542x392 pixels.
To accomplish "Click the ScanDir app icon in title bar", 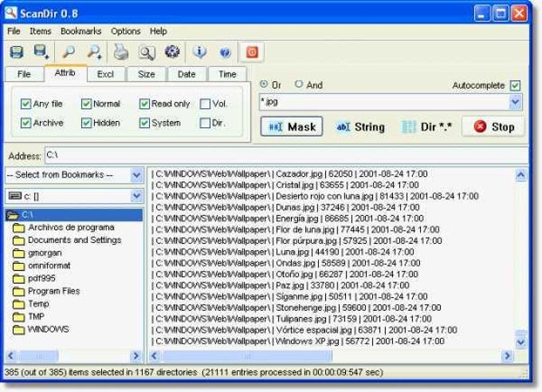I will click(10, 13).
